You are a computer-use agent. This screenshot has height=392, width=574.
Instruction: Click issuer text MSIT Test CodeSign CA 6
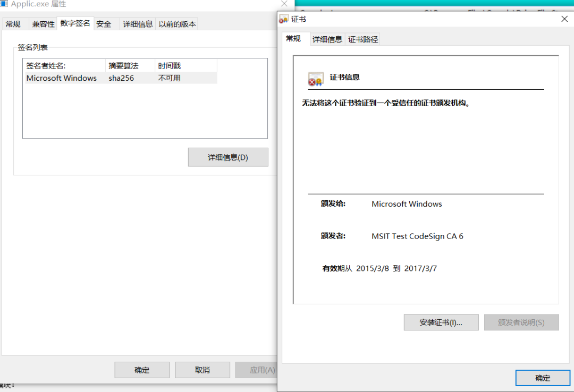pyautogui.click(x=417, y=236)
